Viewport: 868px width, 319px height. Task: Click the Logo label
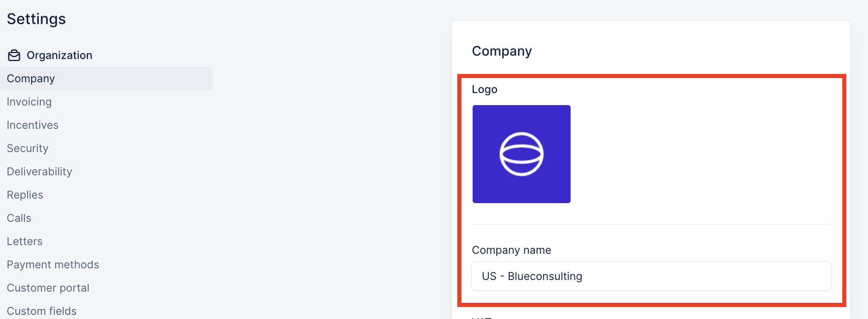(x=484, y=89)
